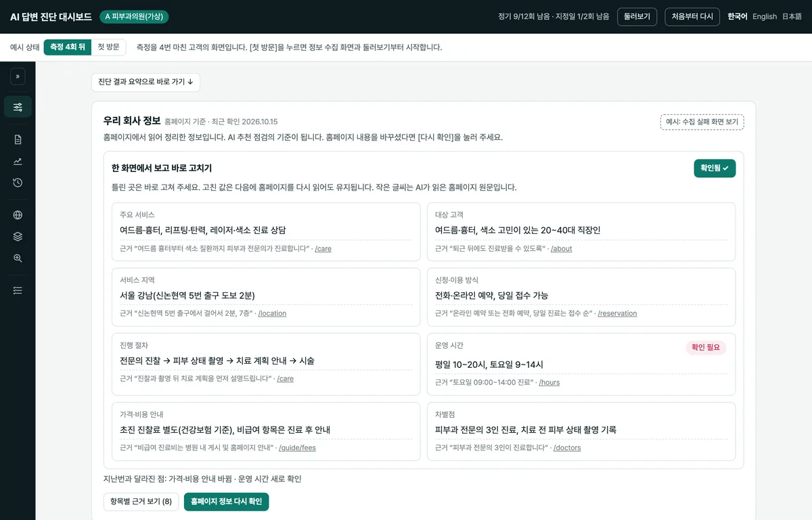Open the /doctors source link
This screenshot has height=520, width=812.
click(567, 448)
